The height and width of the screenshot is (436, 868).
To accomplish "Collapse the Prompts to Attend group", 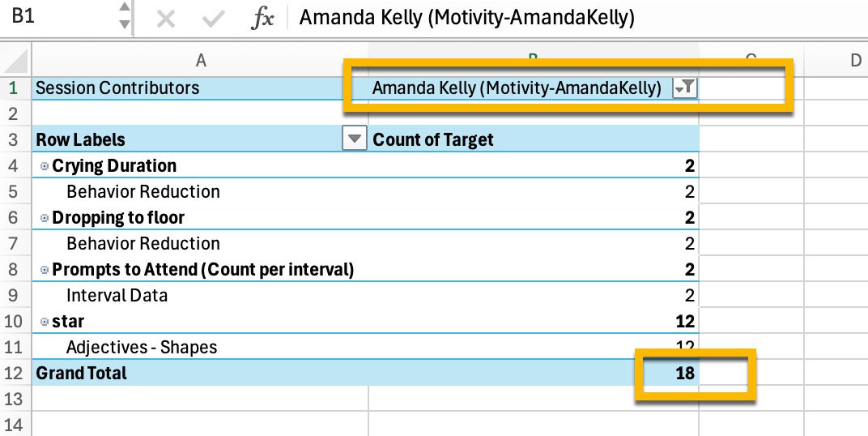I will 45,269.
